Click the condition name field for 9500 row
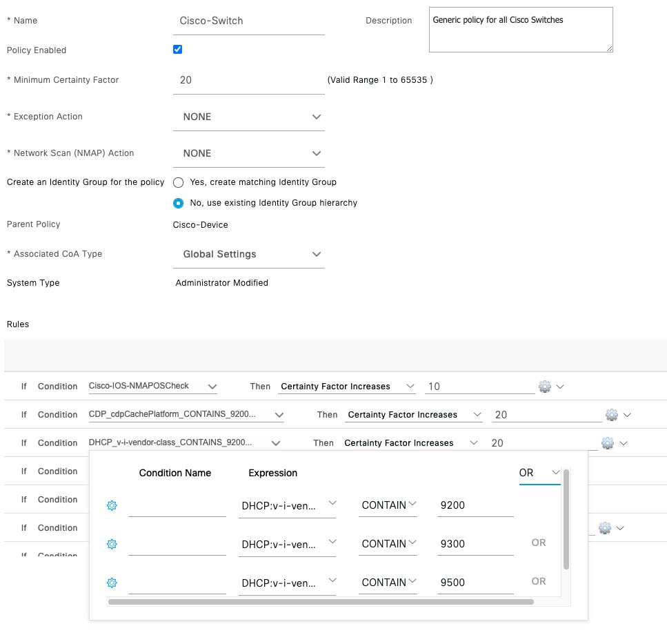This screenshot has width=667, height=644. point(177,583)
